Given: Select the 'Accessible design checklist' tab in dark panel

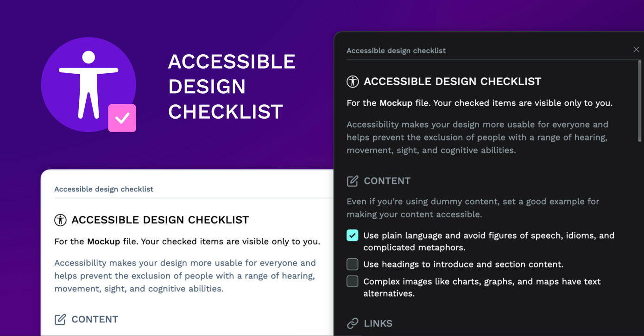Looking at the screenshot, I should click(396, 51).
